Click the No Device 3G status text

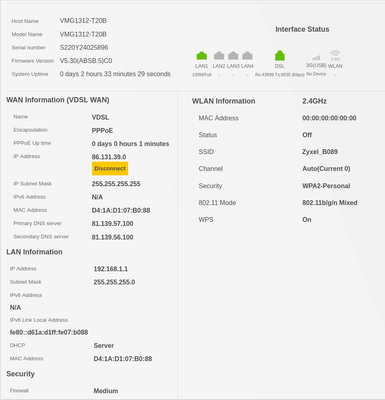(316, 74)
